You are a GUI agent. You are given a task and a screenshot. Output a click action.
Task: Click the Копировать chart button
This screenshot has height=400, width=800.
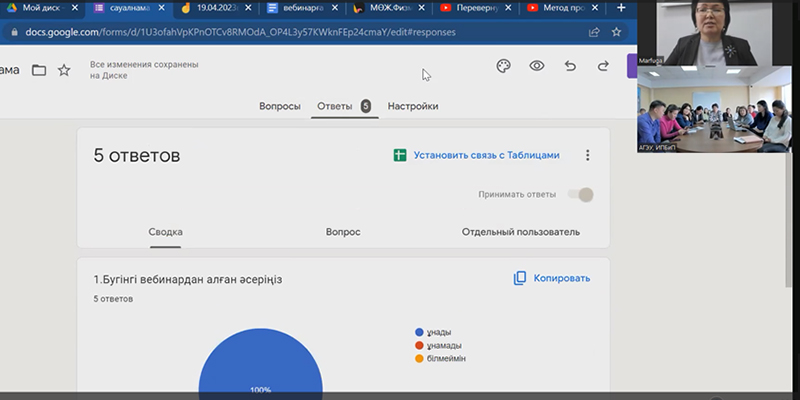552,278
